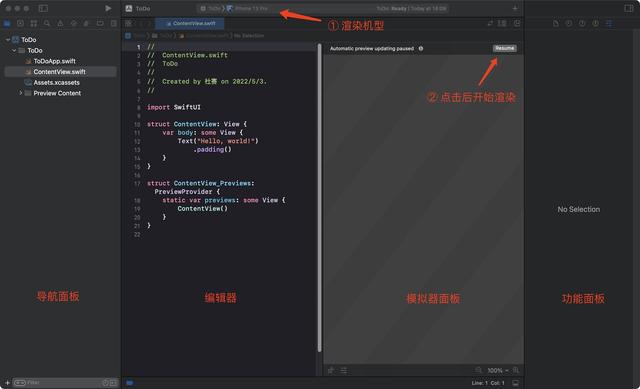Pin the preview in the canvas
Screen dimensions: 640x389
331,370
